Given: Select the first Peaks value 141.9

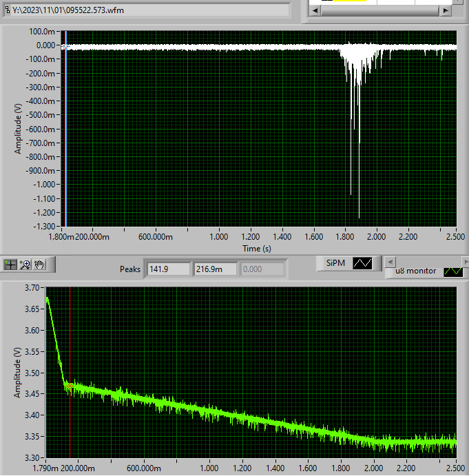Looking at the screenshot, I should point(168,269).
